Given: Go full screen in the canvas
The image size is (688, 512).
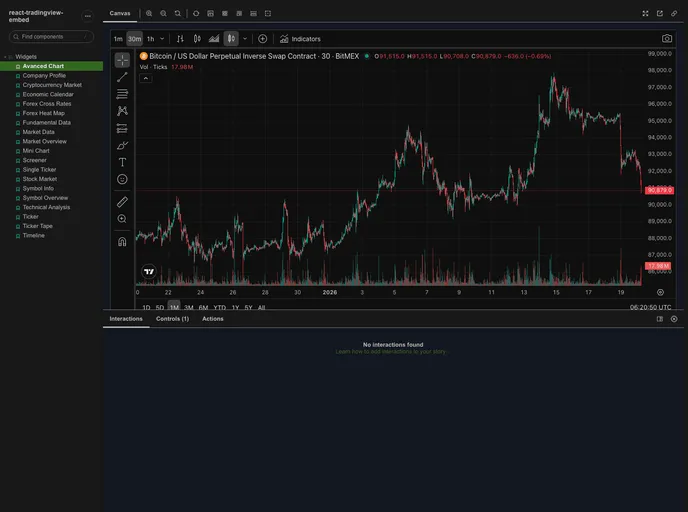Looking at the screenshot, I should [645, 14].
